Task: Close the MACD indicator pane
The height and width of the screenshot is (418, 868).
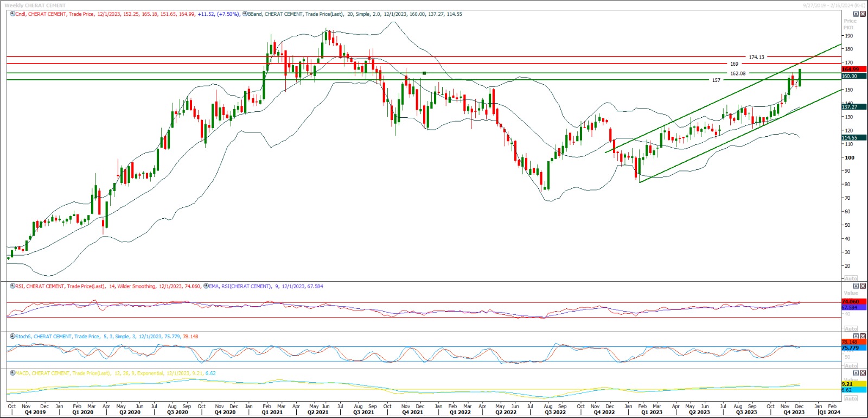Action: [x=863, y=373]
